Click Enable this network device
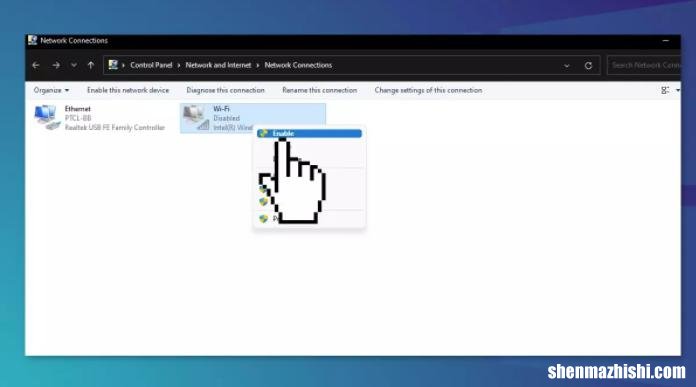Image resolution: width=696 pixels, height=387 pixels. coord(128,90)
